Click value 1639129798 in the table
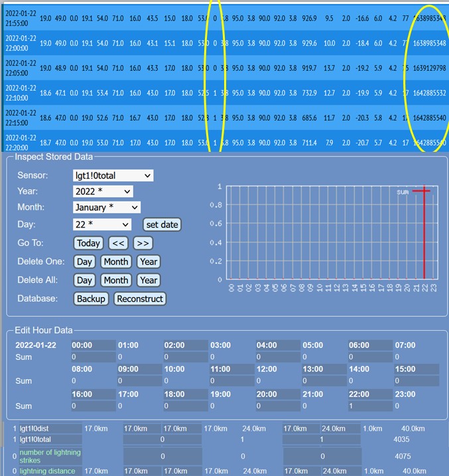 pyautogui.click(x=429, y=68)
